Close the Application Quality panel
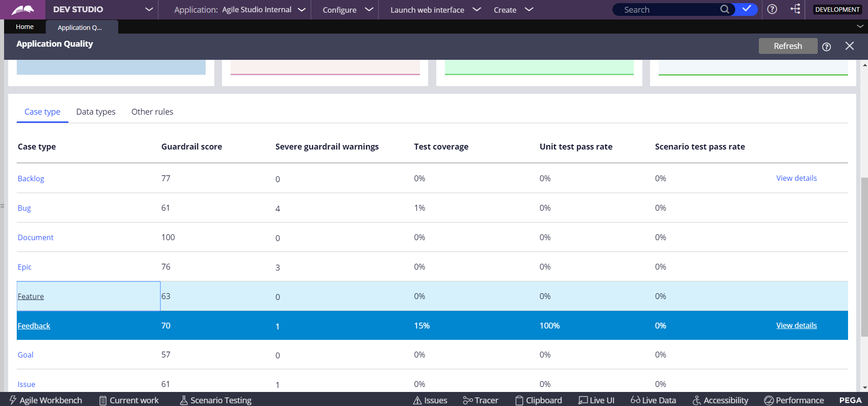Viewport: 868px width, 406px height. (x=849, y=46)
